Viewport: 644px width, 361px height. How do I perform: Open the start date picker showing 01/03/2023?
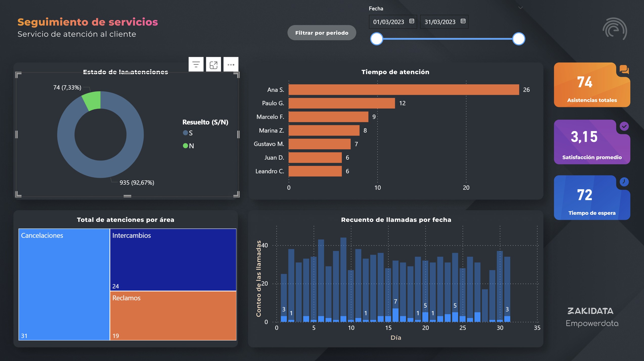(389, 22)
